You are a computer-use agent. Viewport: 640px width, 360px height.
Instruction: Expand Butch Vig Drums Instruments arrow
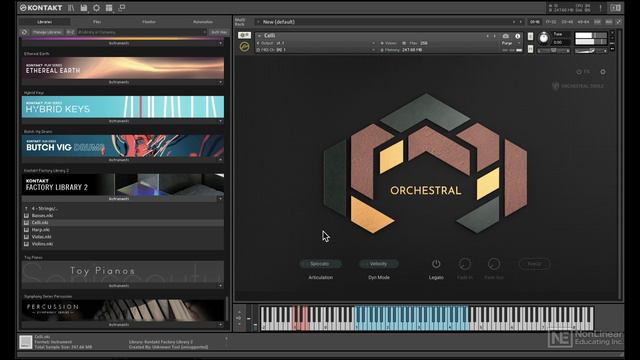click(x=220, y=160)
